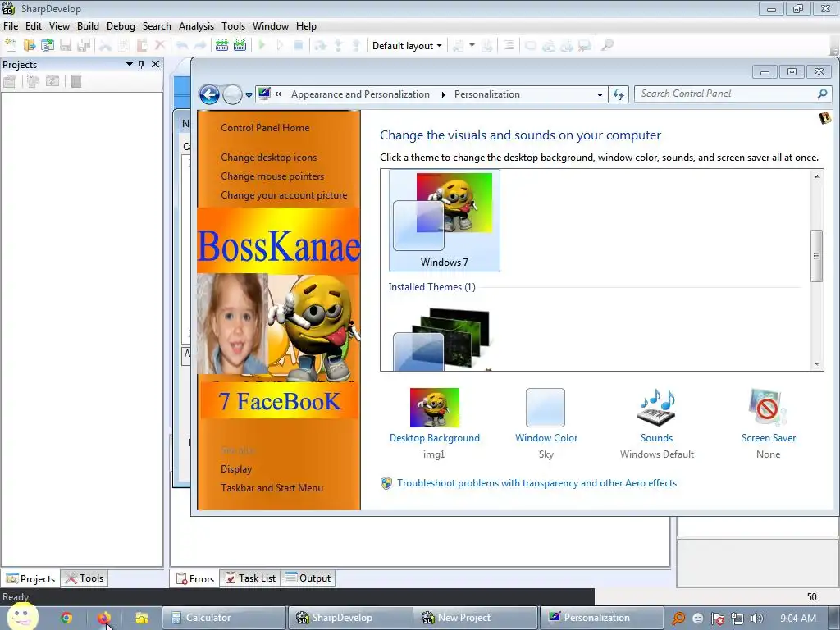Viewport: 840px width, 630px height.
Task: Click the Stop debugging square icon
Action: pyautogui.click(x=299, y=46)
